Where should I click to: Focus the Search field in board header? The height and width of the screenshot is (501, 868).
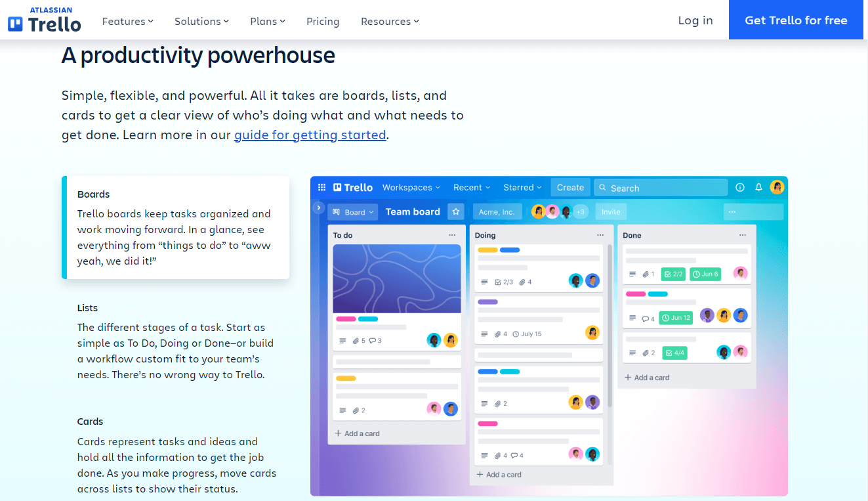coord(661,187)
